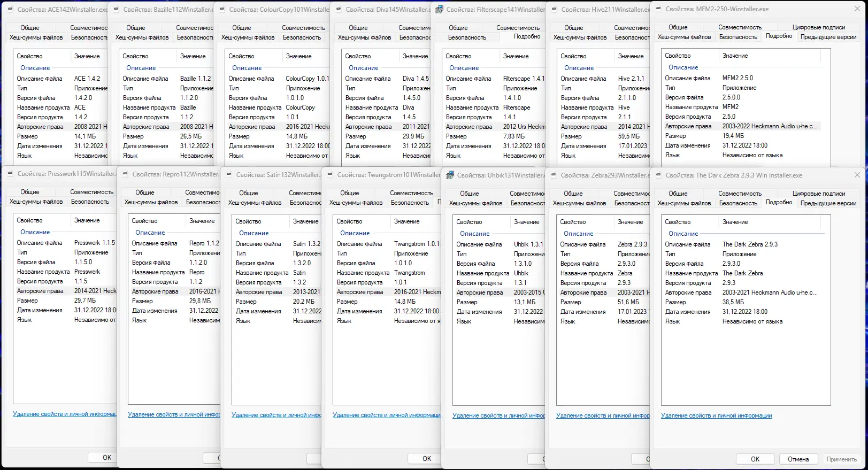Click the Filterscape141Winstaller window title bar icon

point(439,10)
